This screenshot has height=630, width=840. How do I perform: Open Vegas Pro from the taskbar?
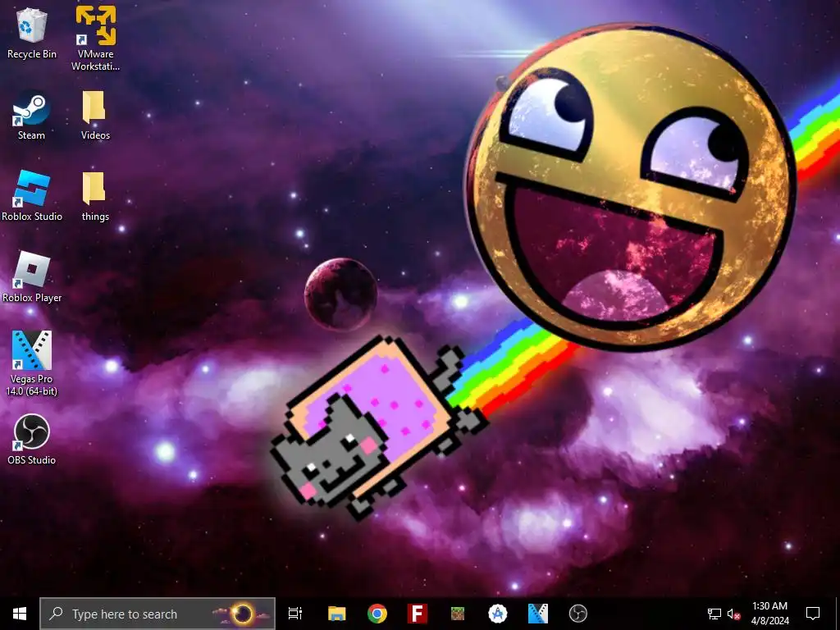click(538, 614)
